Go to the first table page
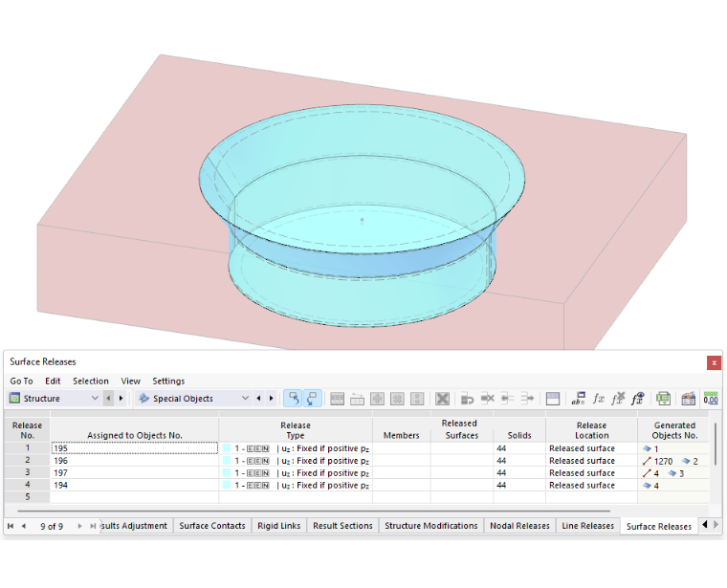The height and width of the screenshot is (588, 727). pyautogui.click(x=11, y=526)
